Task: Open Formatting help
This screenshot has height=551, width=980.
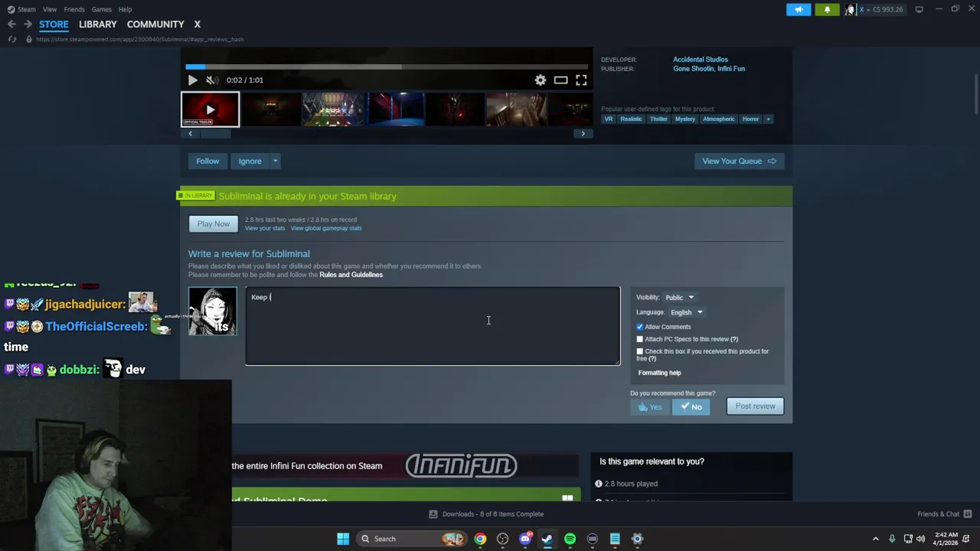Action: click(659, 373)
